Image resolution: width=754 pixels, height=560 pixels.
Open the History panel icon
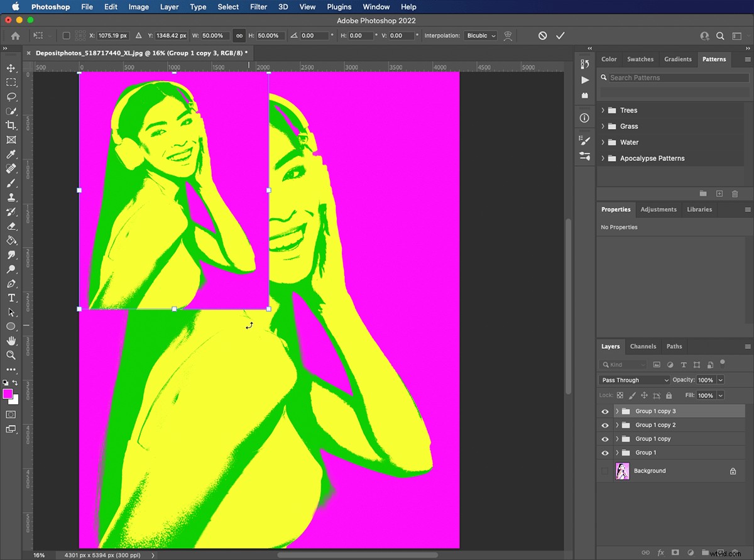pos(584,63)
